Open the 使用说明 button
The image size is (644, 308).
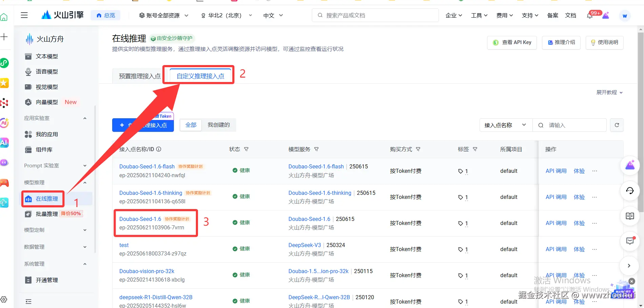(604, 42)
